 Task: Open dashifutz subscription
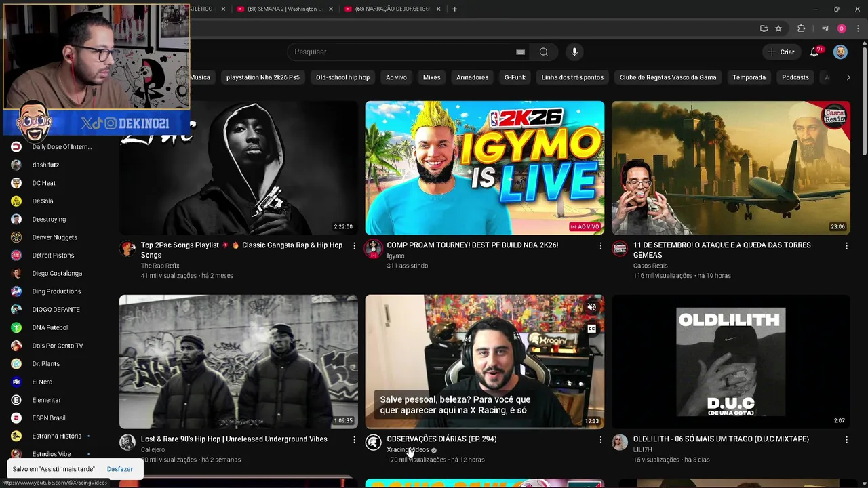click(x=45, y=165)
